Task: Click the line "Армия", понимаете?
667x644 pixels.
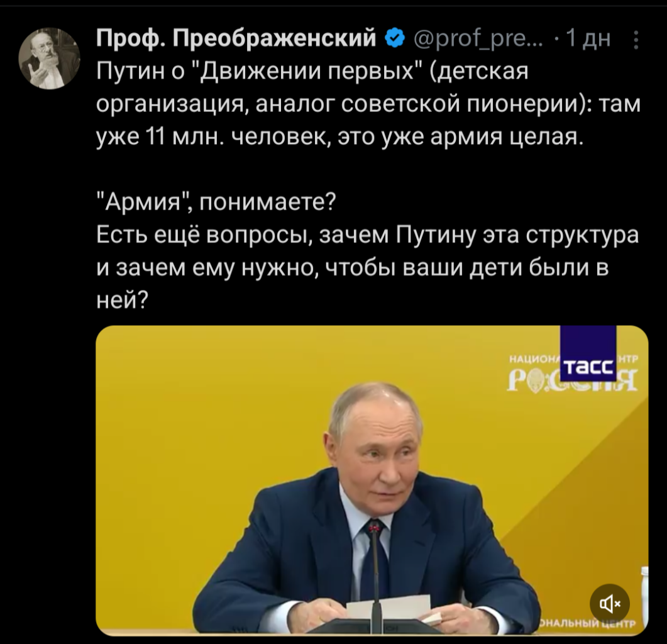Action: (217, 203)
